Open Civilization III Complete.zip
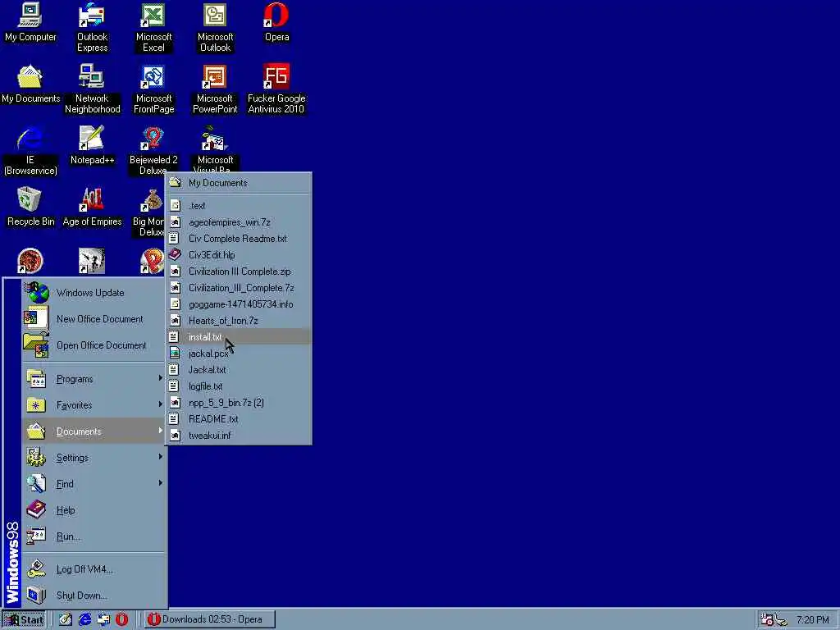This screenshot has width=840, height=630. pyautogui.click(x=239, y=271)
